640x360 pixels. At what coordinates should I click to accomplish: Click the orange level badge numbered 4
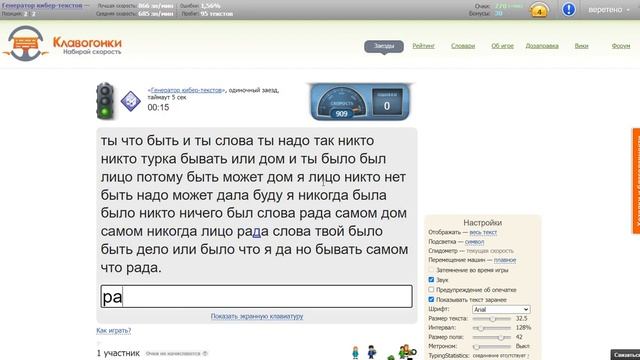point(539,10)
